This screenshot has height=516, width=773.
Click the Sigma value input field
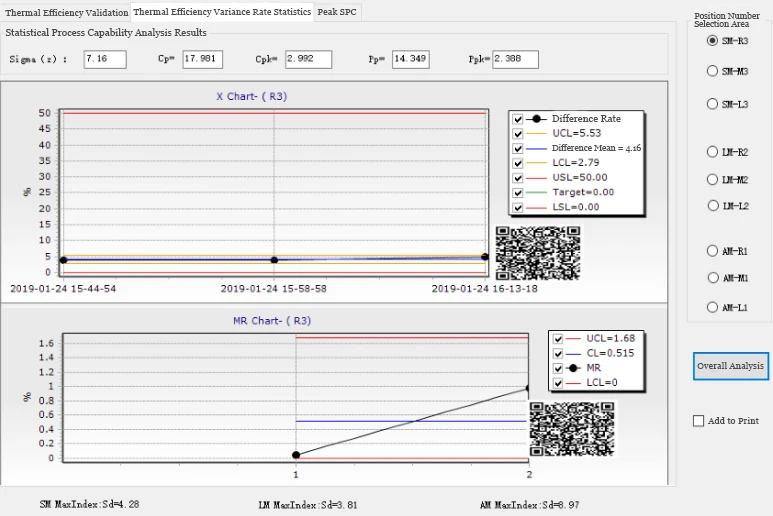click(x=98, y=60)
